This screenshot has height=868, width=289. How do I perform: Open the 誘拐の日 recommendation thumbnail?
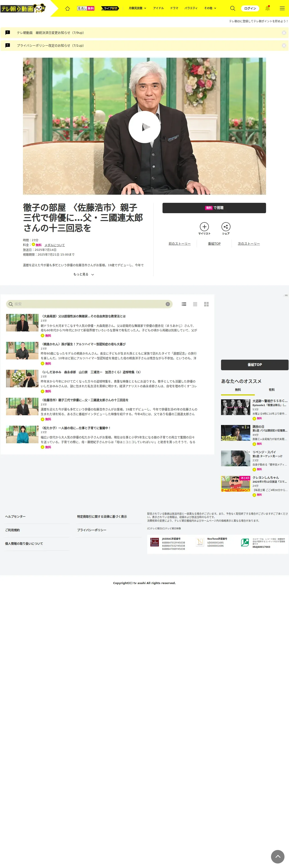pos(235,433)
